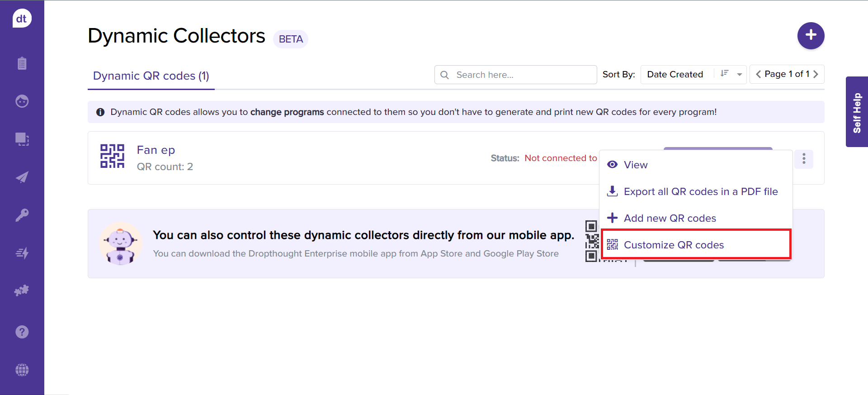The image size is (868, 395).
Task: Click the puzzle pieces integrations icon
Action: pyautogui.click(x=22, y=290)
